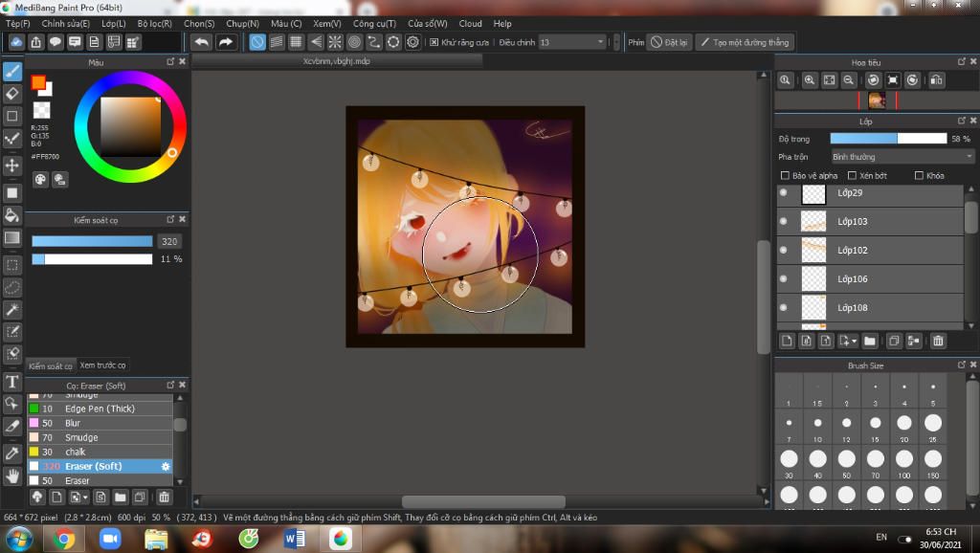Viewport: 980px width, 553px height.
Task: Enable Bảo vệ alpha checkbox
Action: [785, 176]
